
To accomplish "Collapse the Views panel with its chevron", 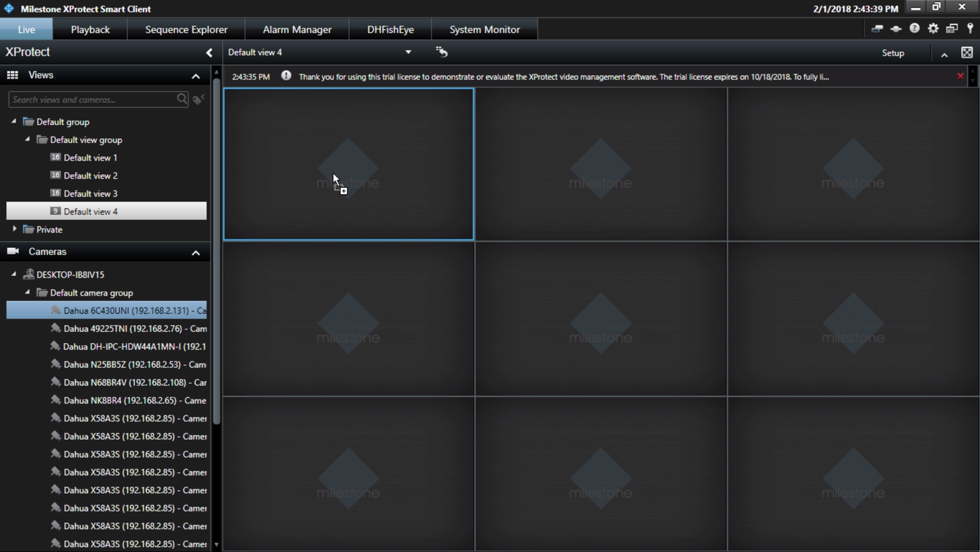I will tap(196, 76).
